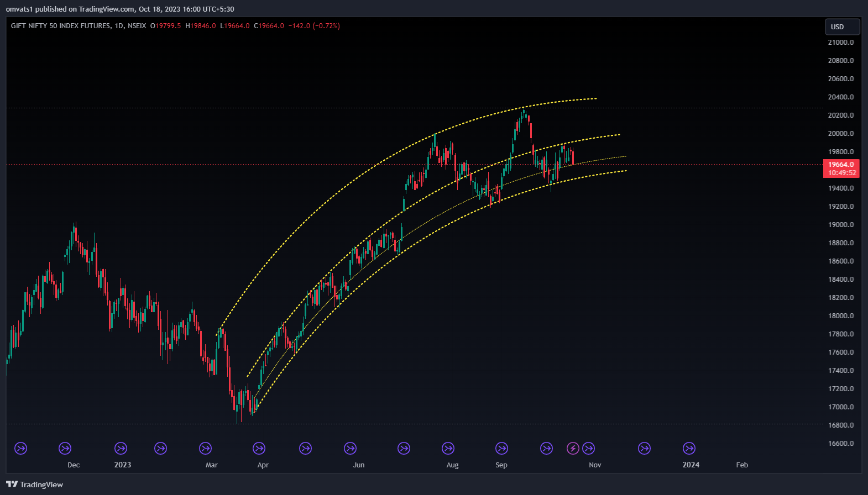Click the 19000.0 price axis label
Image resolution: width=868 pixels, height=495 pixels.
click(x=841, y=225)
